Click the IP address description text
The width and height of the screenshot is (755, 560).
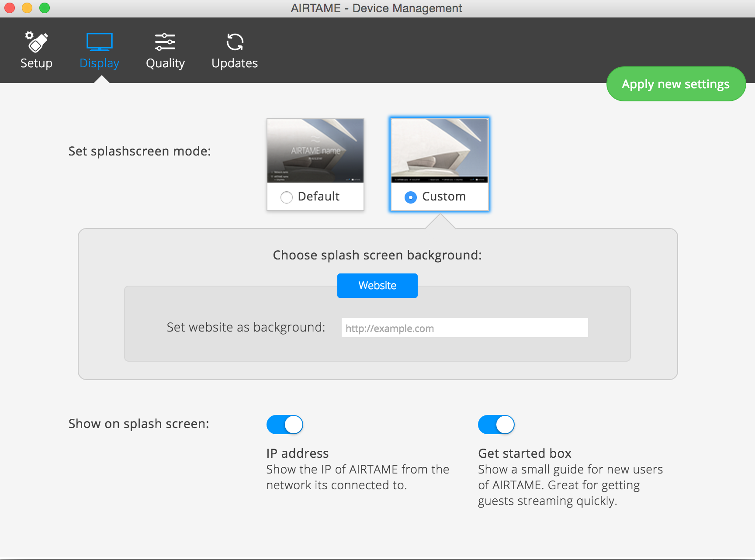click(x=358, y=477)
